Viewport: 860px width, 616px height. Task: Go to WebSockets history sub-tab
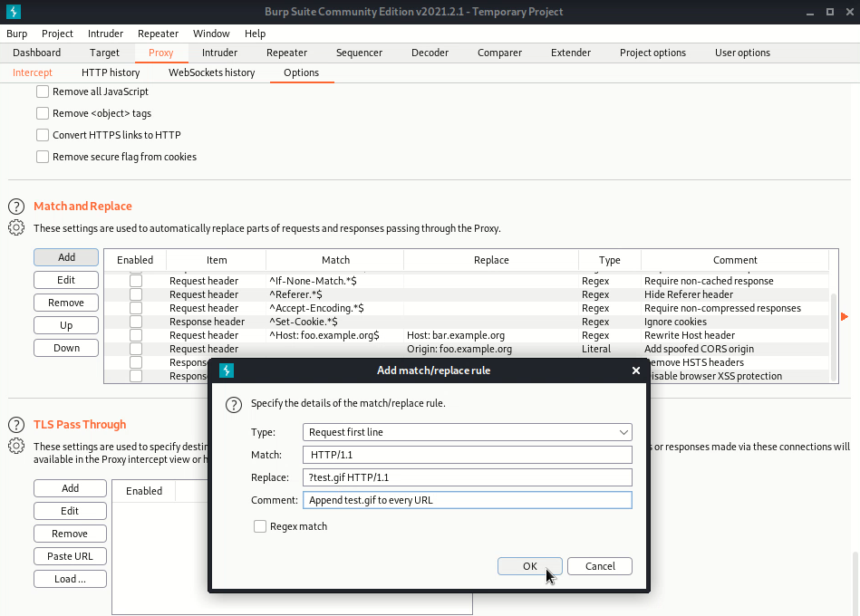pos(212,72)
